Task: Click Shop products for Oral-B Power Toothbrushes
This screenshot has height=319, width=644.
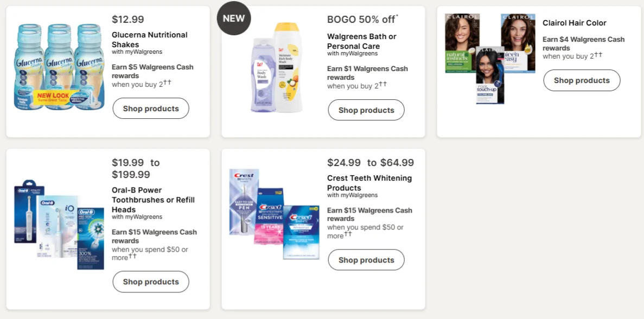Action: click(x=151, y=282)
